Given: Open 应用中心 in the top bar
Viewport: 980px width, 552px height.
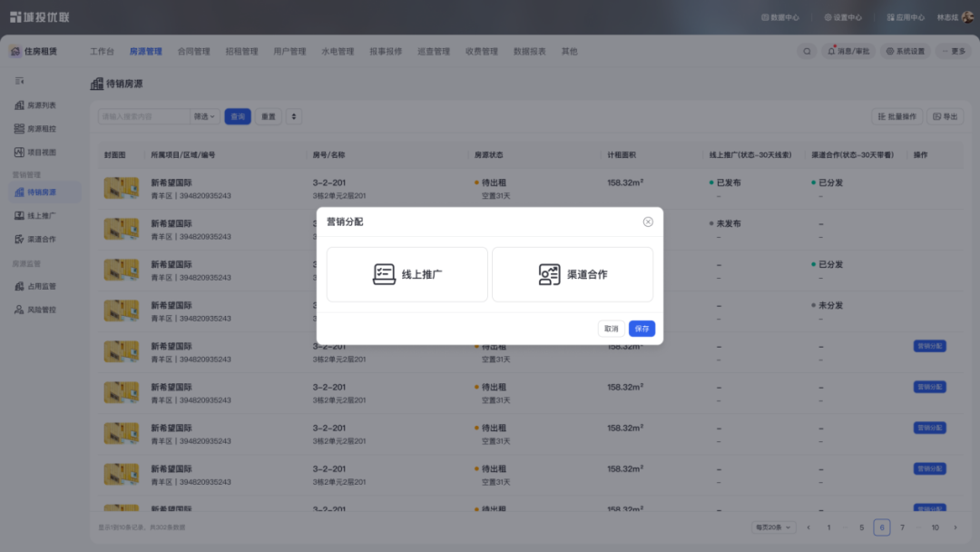Looking at the screenshot, I should (x=907, y=16).
